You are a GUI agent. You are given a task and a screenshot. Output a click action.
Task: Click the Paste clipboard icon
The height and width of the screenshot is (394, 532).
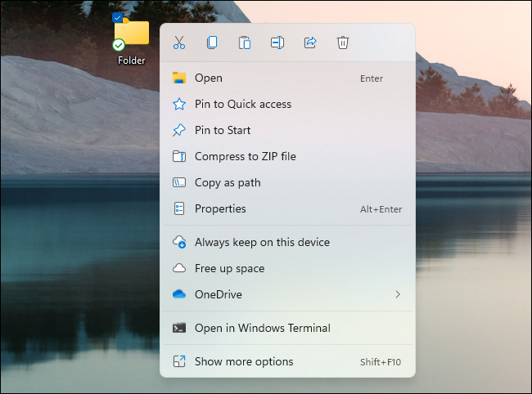pos(245,43)
